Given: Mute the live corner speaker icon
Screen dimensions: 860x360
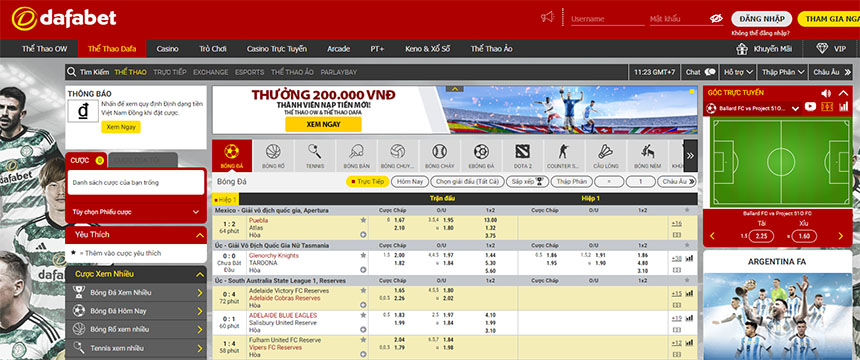Looking at the screenshot, I should pyautogui.click(x=826, y=93).
